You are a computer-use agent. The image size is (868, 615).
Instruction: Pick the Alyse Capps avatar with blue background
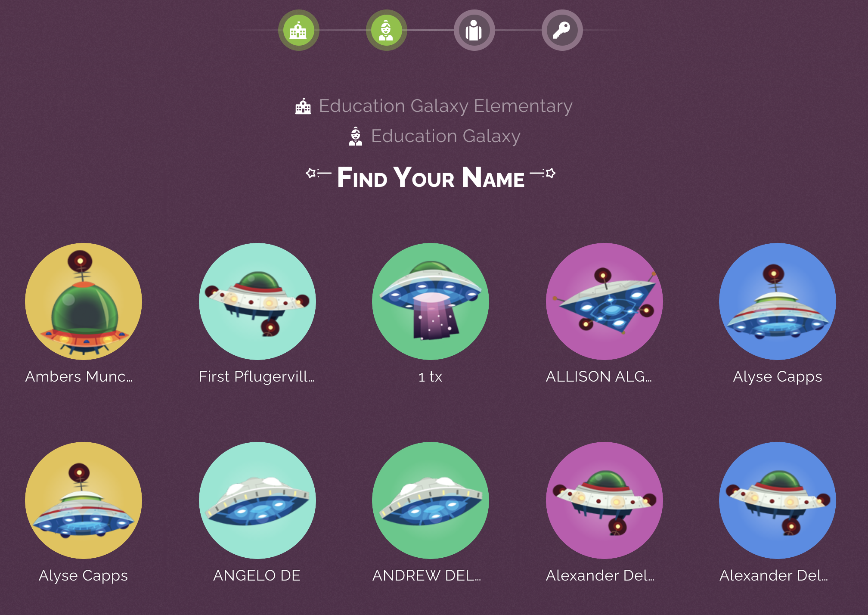[x=778, y=301]
